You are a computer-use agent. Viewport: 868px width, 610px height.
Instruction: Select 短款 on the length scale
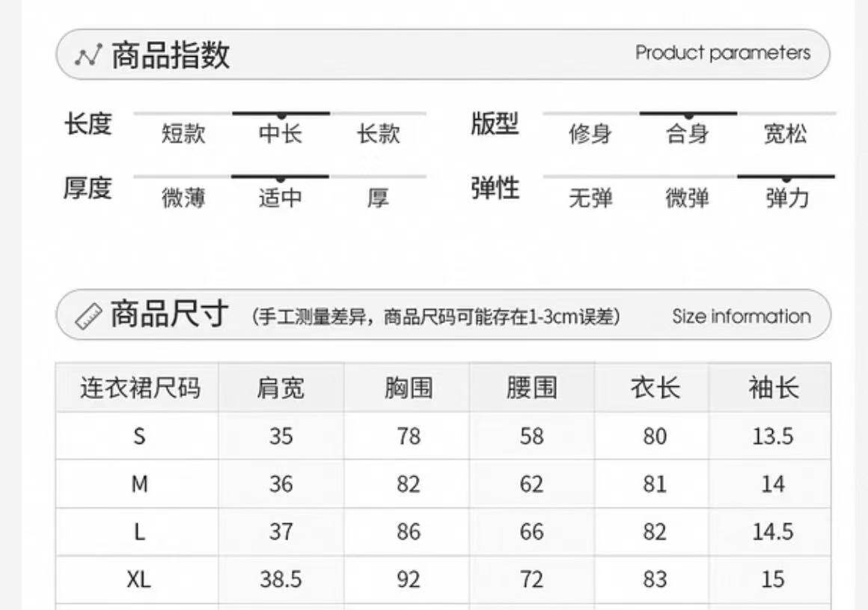pyautogui.click(x=183, y=134)
